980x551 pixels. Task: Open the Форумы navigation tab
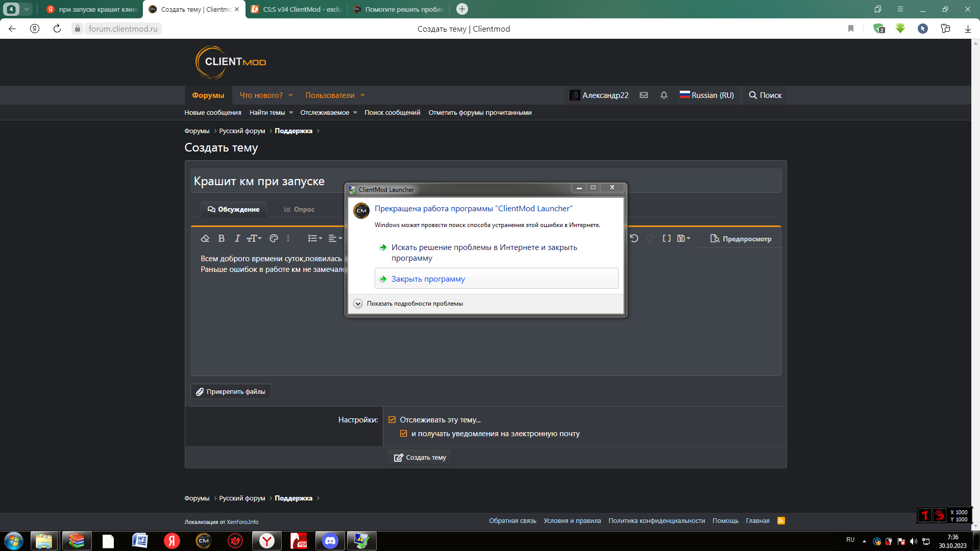click(x=208, y=95)
